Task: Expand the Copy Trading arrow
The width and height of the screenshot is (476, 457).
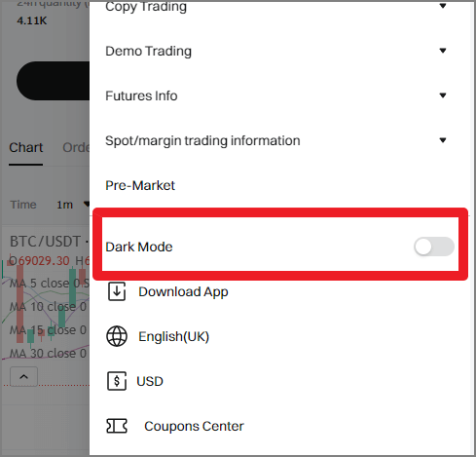Action: point(443,6)
